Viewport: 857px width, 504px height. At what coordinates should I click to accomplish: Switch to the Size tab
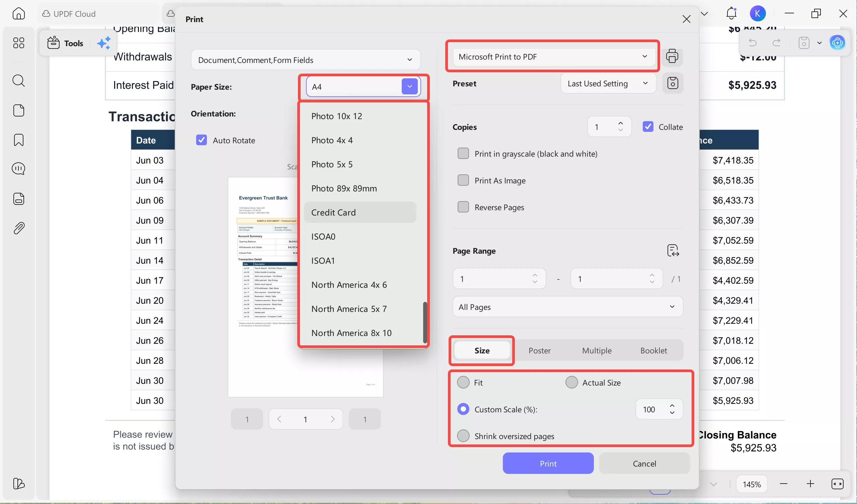tap(482, 350)
